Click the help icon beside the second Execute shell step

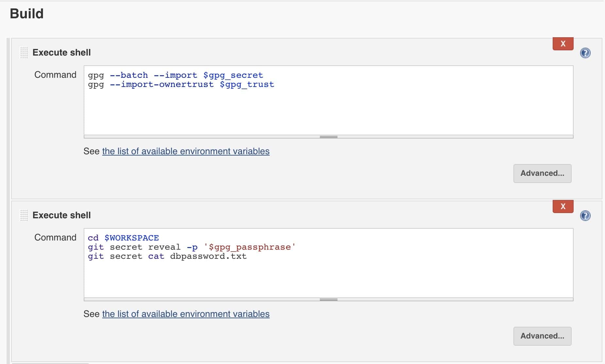586,216
